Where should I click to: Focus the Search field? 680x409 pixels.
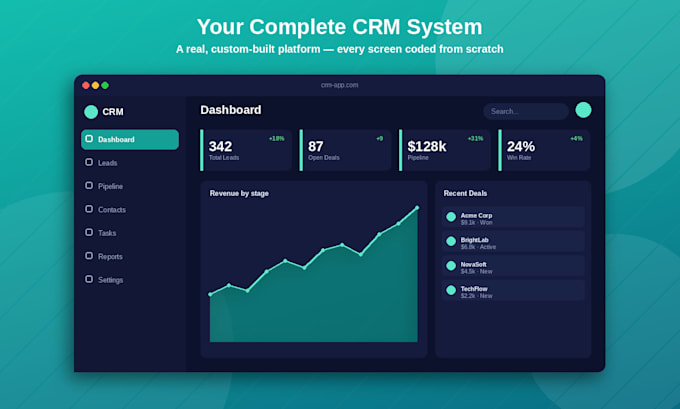[x=526, y=111]
